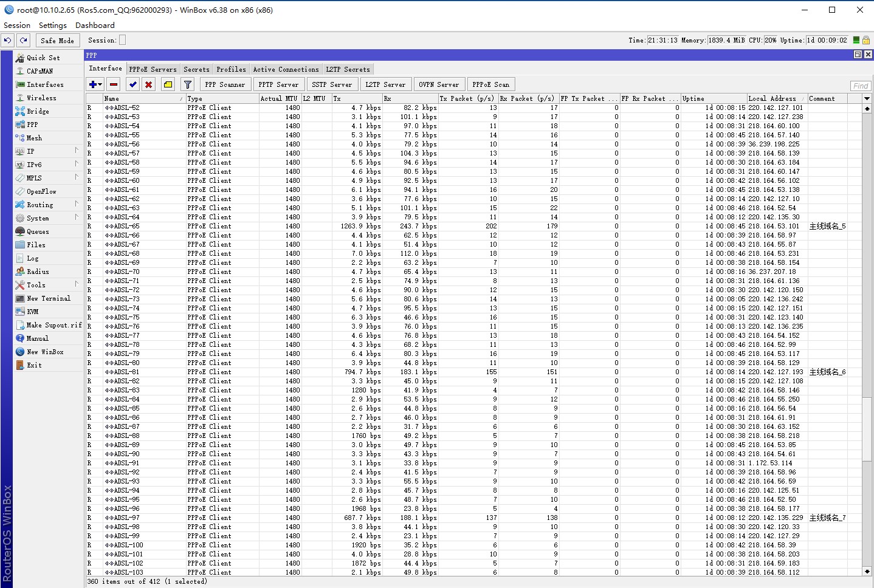Open the column selector dropdown arrow
Screen dimensions: 874x588
[867, 98]
